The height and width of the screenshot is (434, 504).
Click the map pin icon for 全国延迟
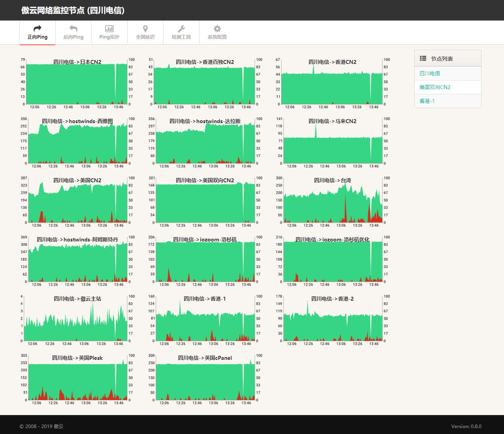point(145,28)
